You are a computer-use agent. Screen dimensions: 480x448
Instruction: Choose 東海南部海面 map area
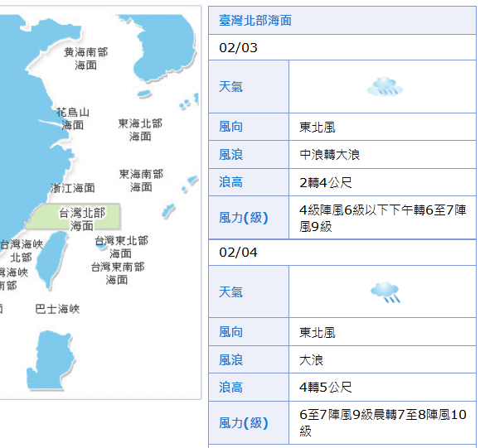click(x=141, y=181)
